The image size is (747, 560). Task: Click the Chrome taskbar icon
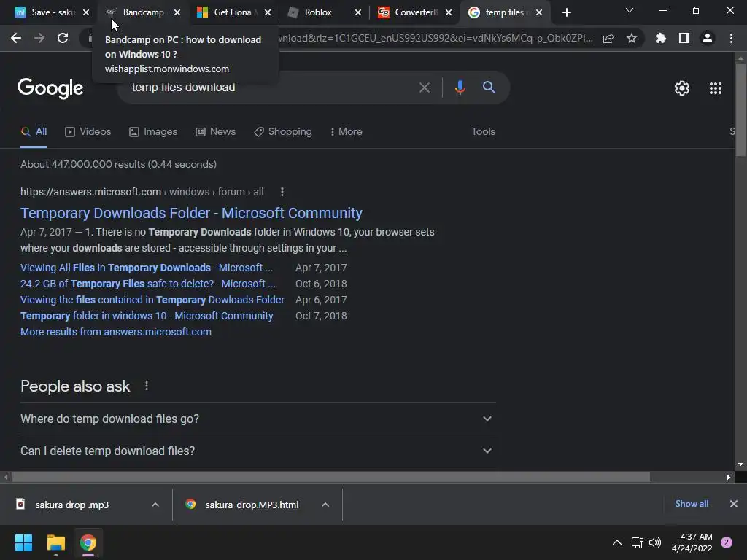pos(88,542)
